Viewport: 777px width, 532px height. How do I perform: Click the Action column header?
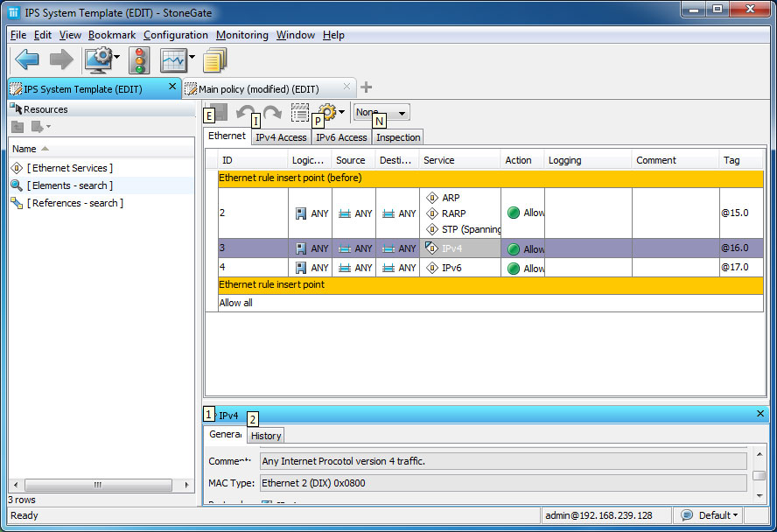pos(522,160)
